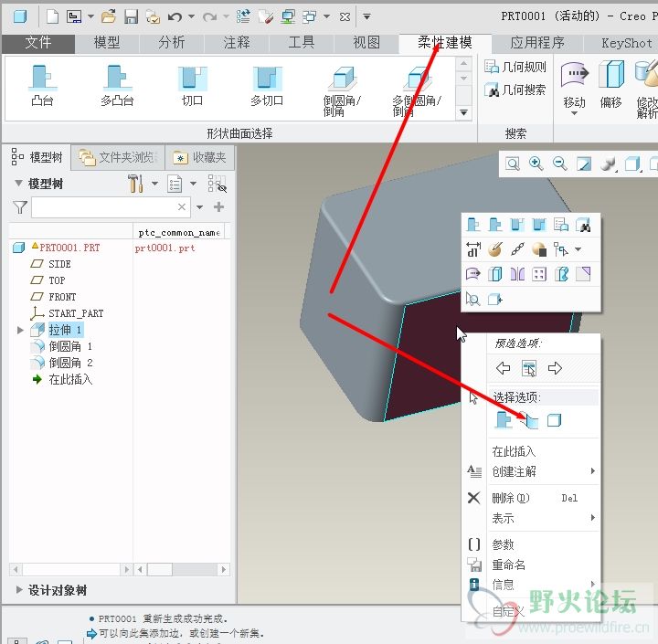658x644 pixels.
Task: Open a file with the folder icon
Action: (x=109, y=16)
